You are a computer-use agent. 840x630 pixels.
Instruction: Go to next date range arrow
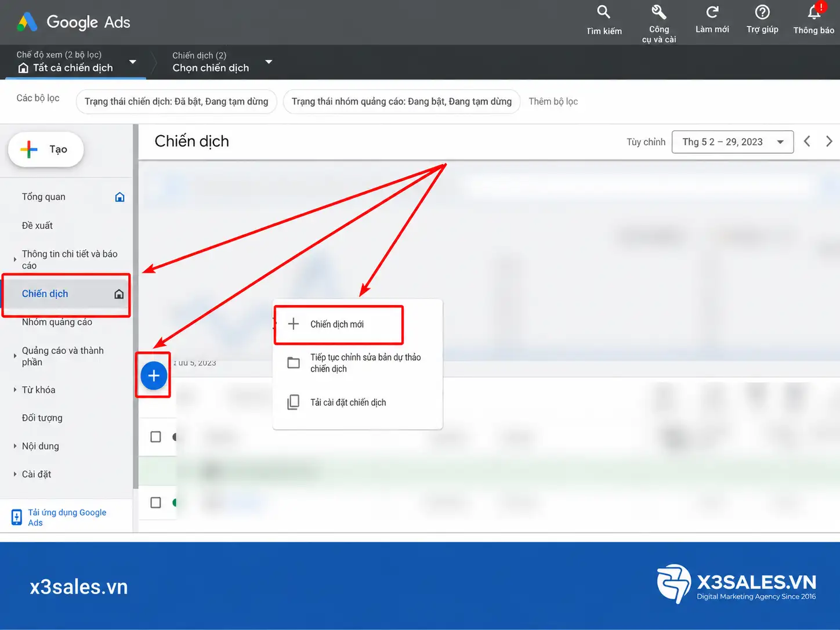click(x=829, y=142)
